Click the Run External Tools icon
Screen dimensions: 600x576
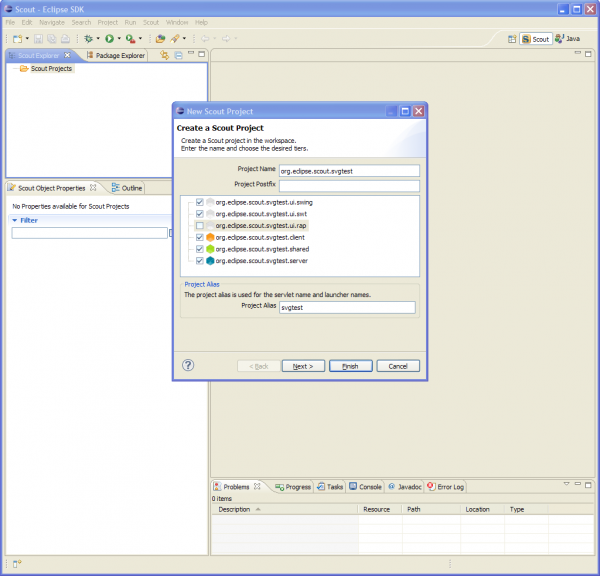(130, 39)
